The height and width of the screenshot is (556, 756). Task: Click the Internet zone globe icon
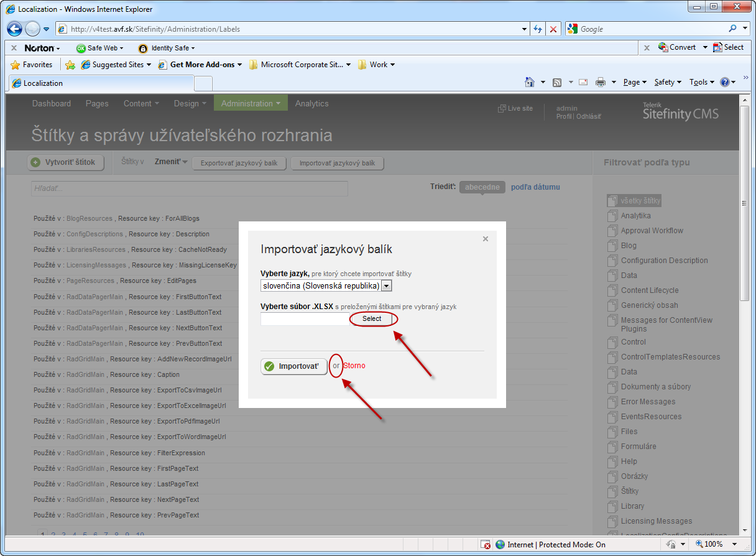500,544
